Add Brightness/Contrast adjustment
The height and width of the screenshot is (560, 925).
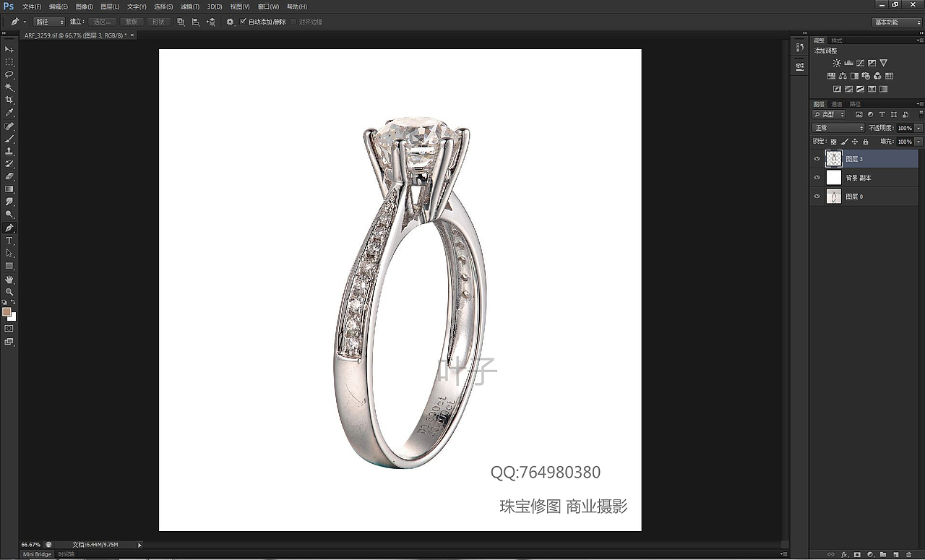coord(837,63)
